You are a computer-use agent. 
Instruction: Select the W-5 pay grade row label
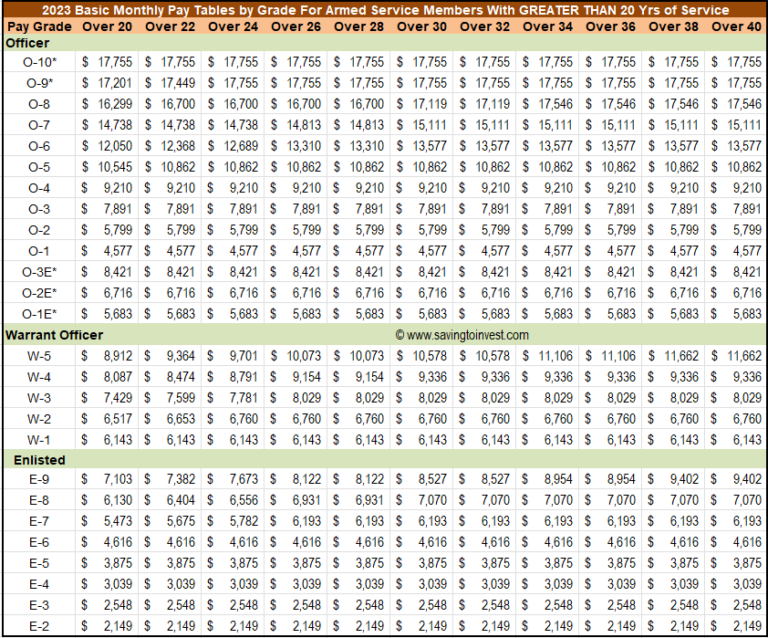click(x=39, y=356)
